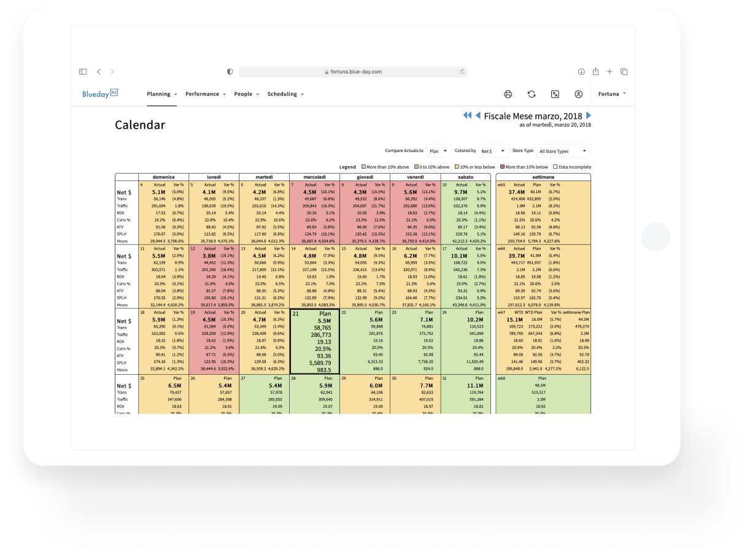Screen dimensions: 755x560
Task: Click wk8 plan value 48.1M
Action: pyautogui.click(x=540, y=385)
